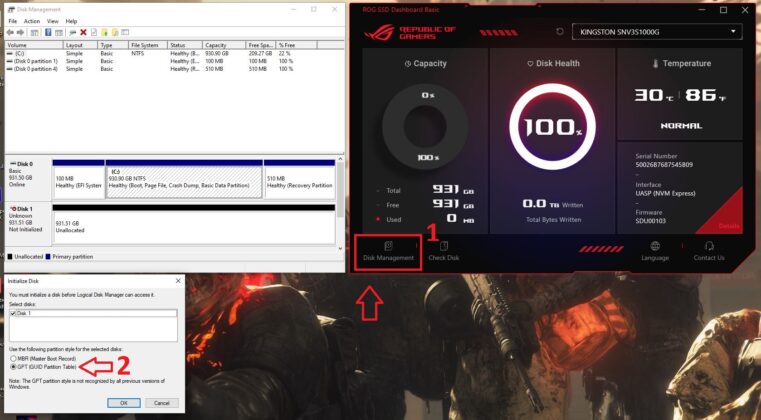Click the first yellow folder toolbar icon
This screenshot has height=420, width=761.
tap(104, 33)
